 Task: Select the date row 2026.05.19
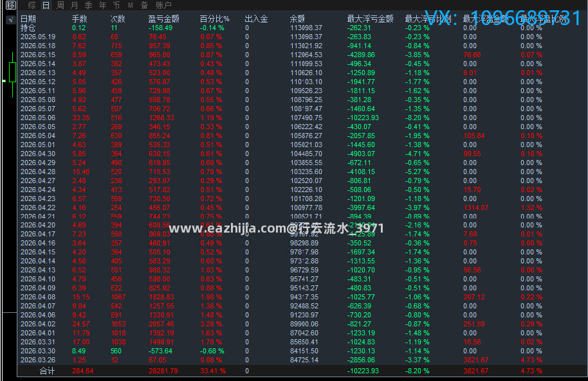pos(38,37)
